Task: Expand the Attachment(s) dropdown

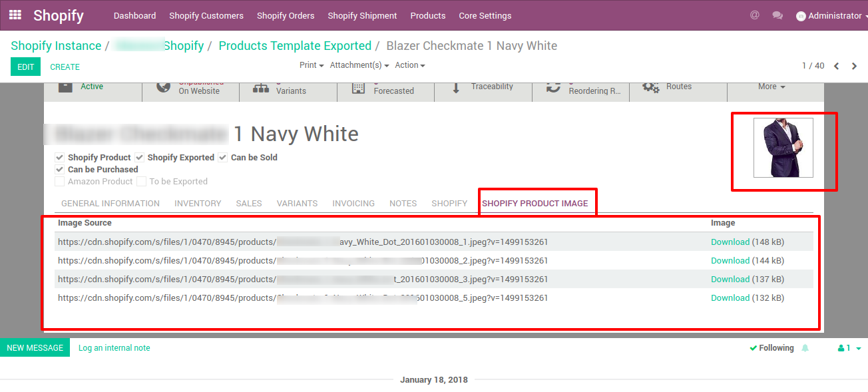Action: click(x=359, y=65)
